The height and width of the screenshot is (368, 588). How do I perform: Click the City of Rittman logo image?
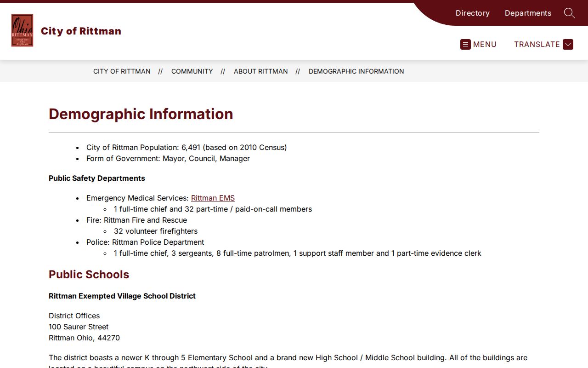[x=22, y=30]
